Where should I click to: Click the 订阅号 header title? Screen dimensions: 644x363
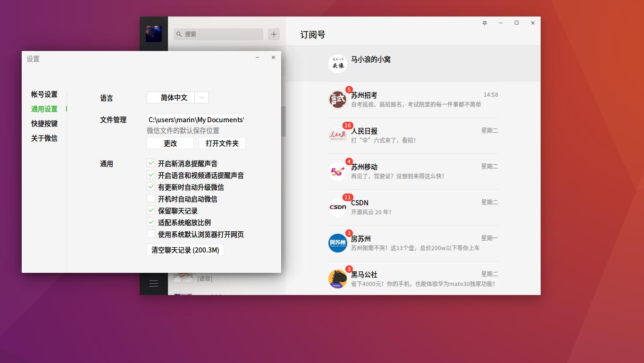[x=312, y=34]
